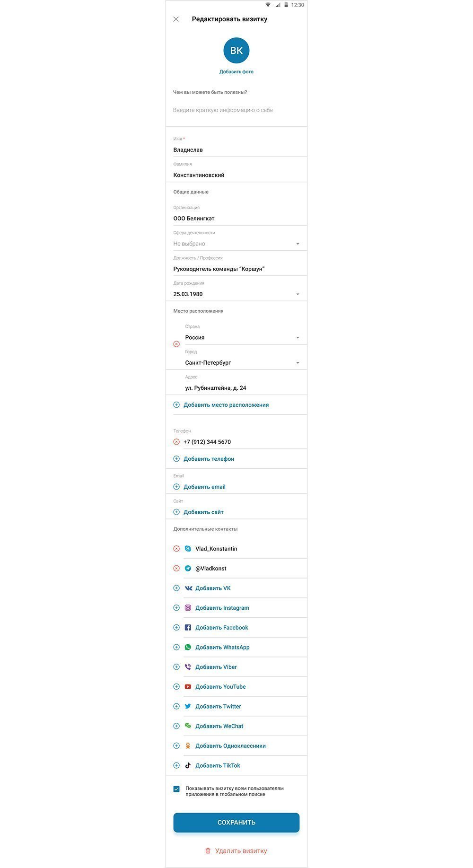
Task: Remove the Россия location entry
Action: [176, 344]
